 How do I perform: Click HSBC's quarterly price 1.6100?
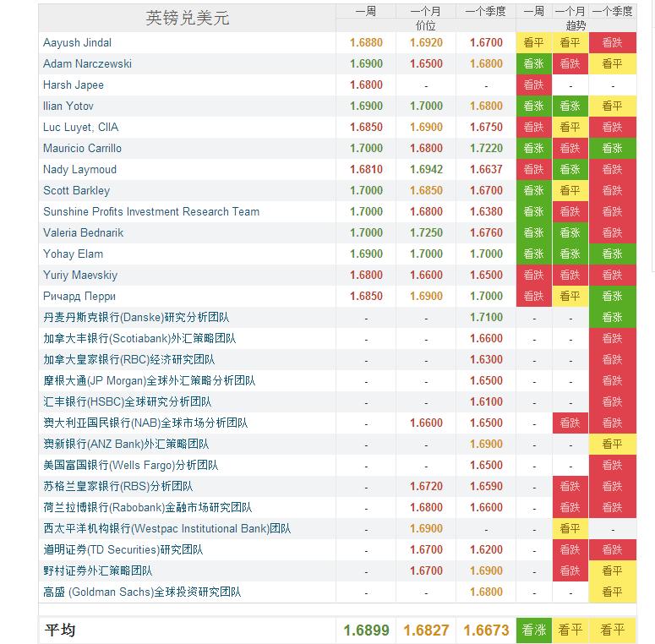(x=486, y=401)
